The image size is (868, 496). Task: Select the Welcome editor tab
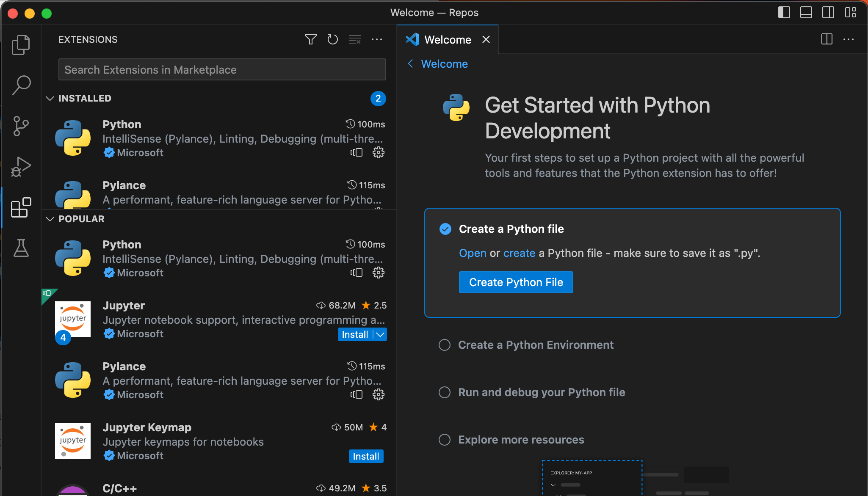point(447,40)
